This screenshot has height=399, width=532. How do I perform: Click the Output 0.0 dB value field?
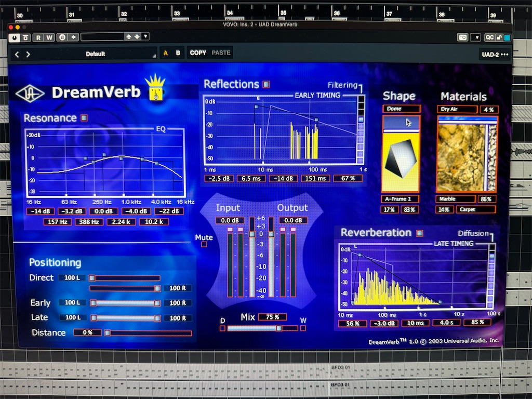pos(293,220)
